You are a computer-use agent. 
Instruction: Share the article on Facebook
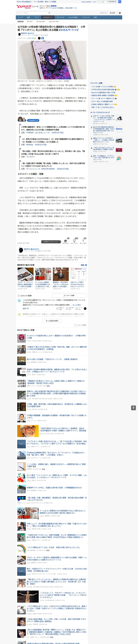43,38
